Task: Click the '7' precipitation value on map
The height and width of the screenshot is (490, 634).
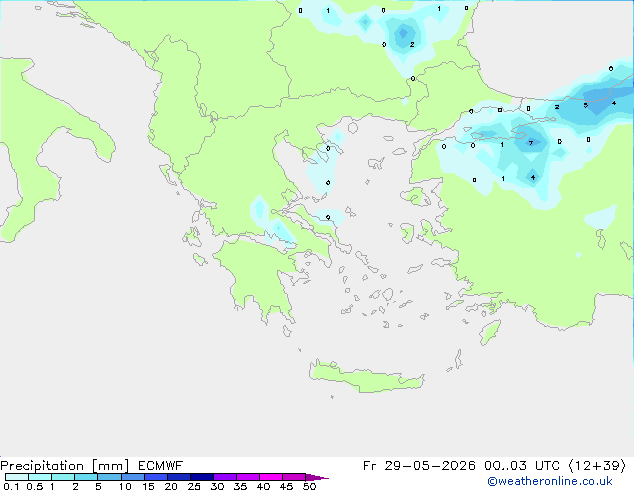Action: pyautogui.click(x=531, y=143)
